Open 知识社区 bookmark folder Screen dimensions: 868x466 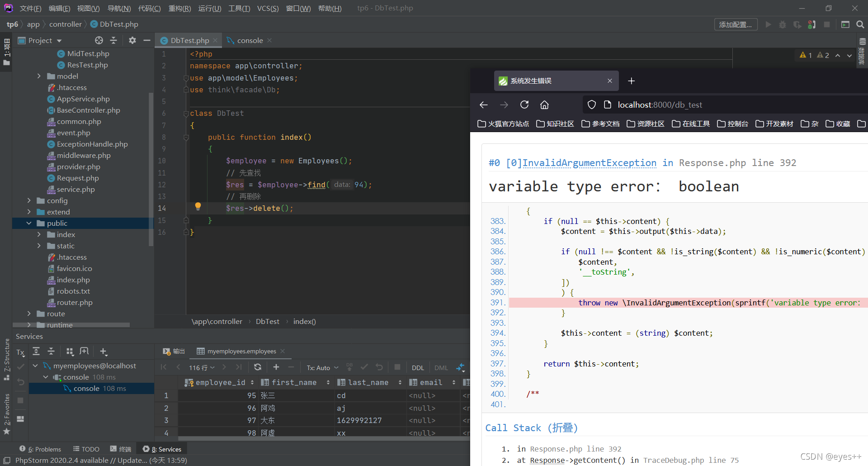click(555, 124)
